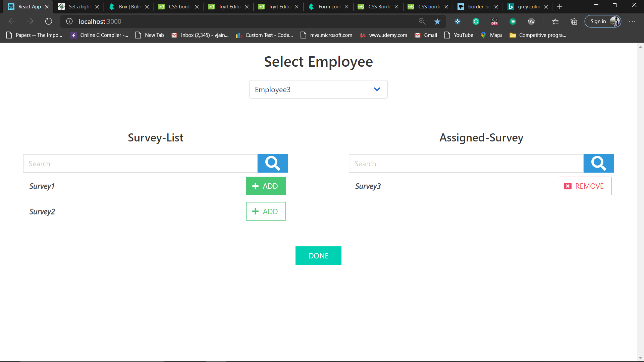Open the Competitive programming bookmarks folder
Image resolution: width=644 pixels, height=362 pixels.
(x=538, y=35)
